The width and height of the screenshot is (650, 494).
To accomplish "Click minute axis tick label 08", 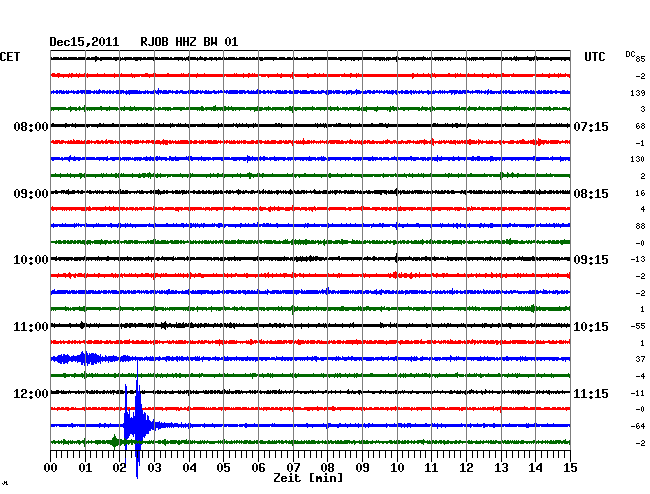I will click(327, 468).
